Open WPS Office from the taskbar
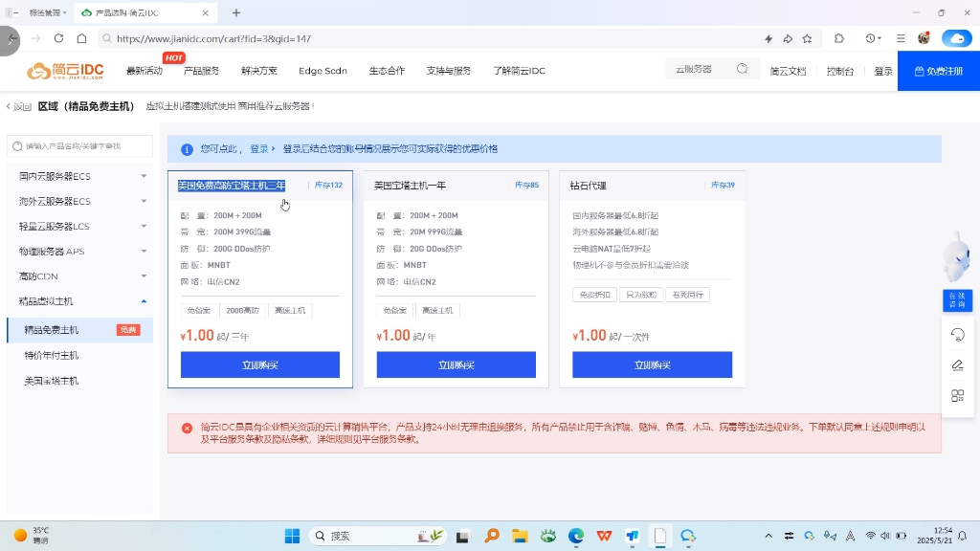Viewport: 980px width, 551px height. (x=604, y=536)
